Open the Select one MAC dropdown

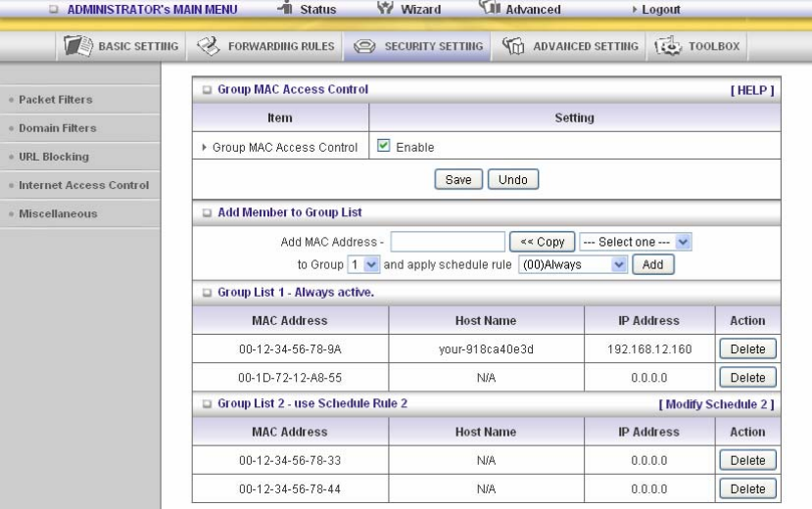tap(636, 242)
